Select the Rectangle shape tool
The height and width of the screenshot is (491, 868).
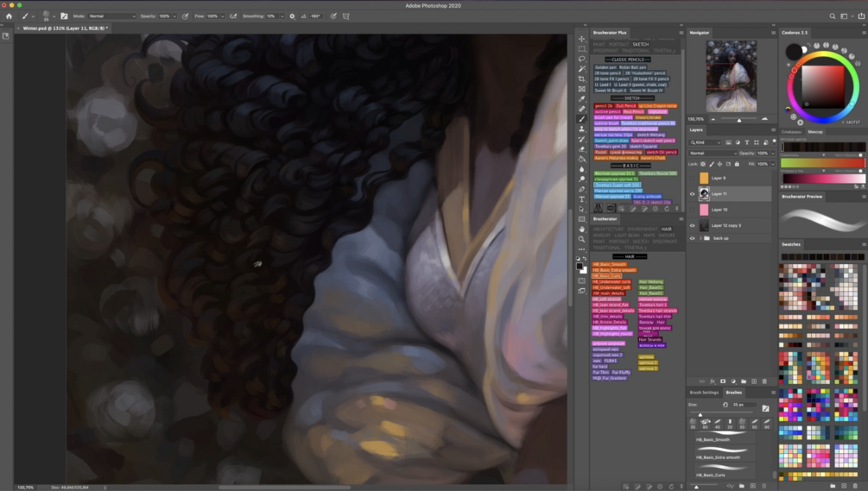582,219
